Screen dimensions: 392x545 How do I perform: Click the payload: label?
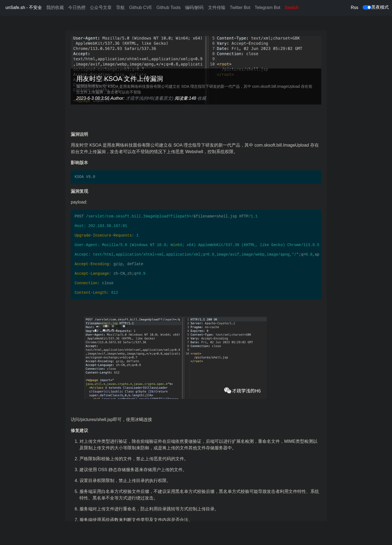79,202
